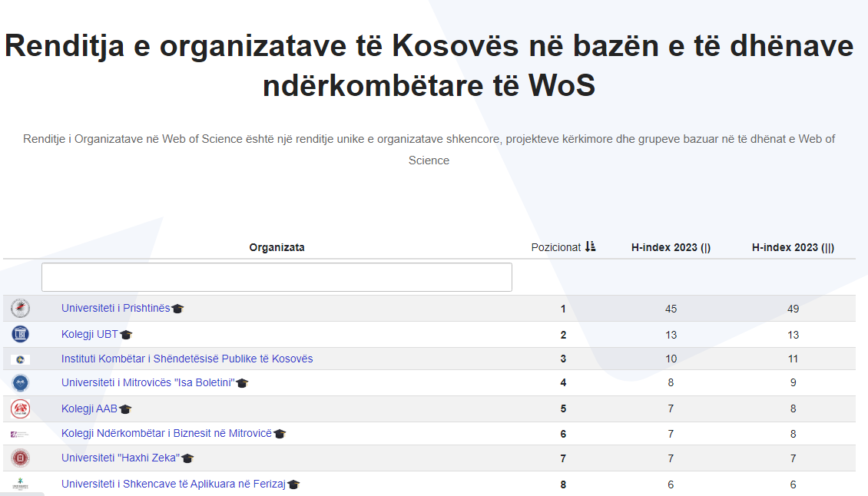Click the Organizata column header
868x496 pixels.
(x=277, y=247)
